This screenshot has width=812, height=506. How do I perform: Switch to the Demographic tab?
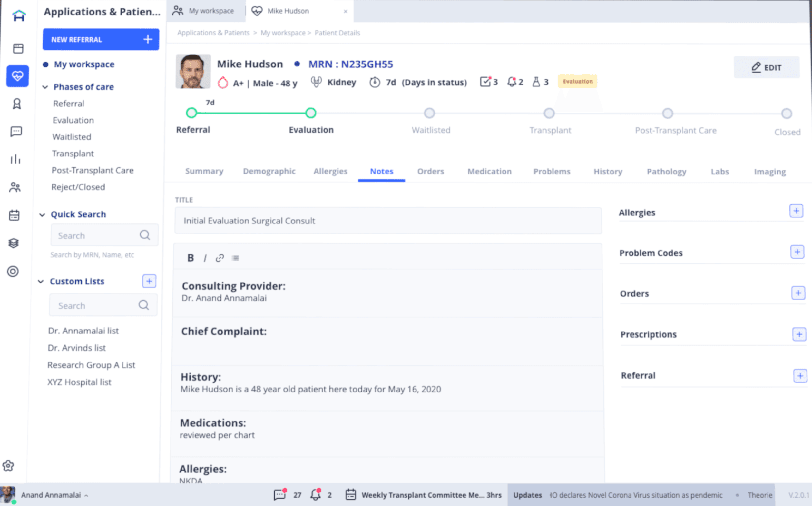(269, 171)
